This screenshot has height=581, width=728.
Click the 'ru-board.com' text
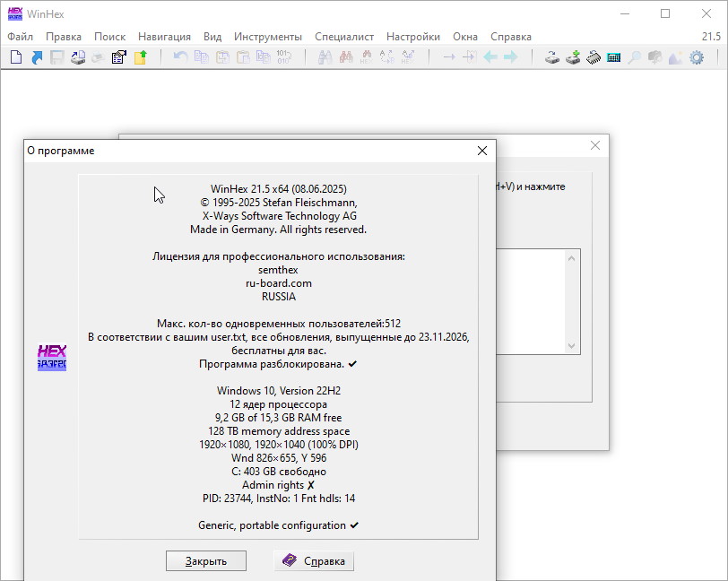click(279, 283)
